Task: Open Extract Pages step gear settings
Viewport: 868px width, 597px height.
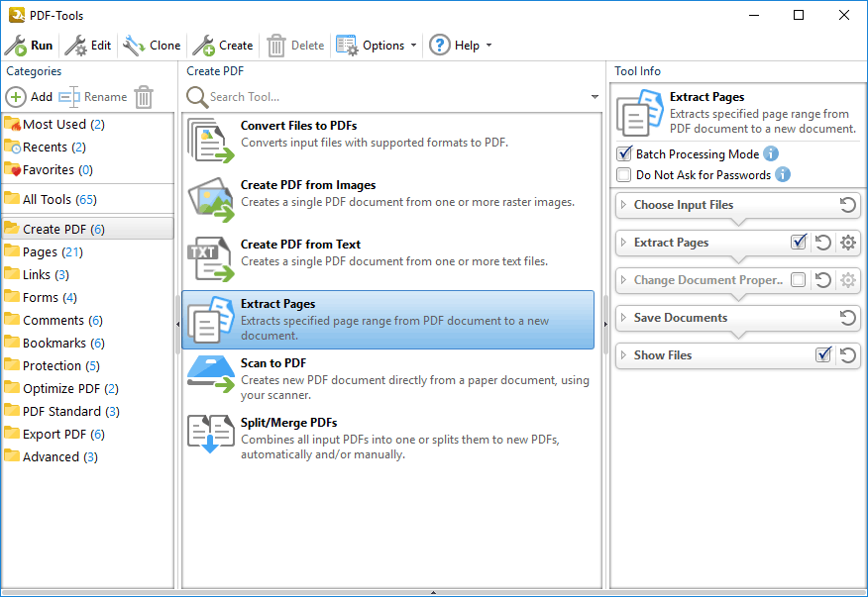Action: (x=847, y=243)
